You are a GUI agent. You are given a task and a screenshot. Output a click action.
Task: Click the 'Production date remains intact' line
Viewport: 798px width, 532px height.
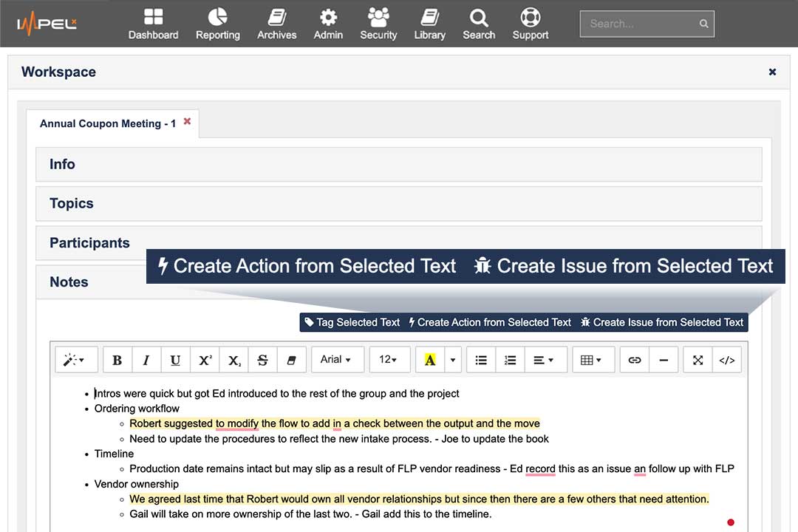point(432,469)
